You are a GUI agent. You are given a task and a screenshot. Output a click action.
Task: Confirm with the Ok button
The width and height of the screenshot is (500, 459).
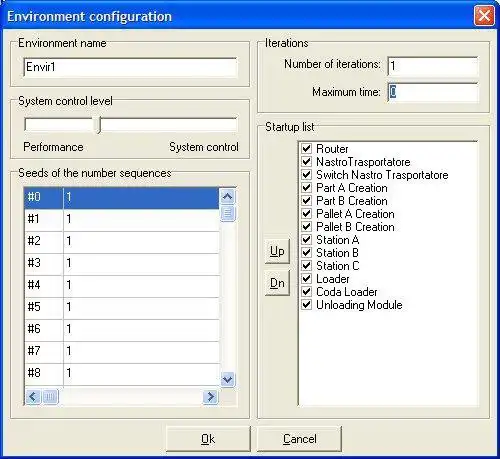click(x=208, y=439)
